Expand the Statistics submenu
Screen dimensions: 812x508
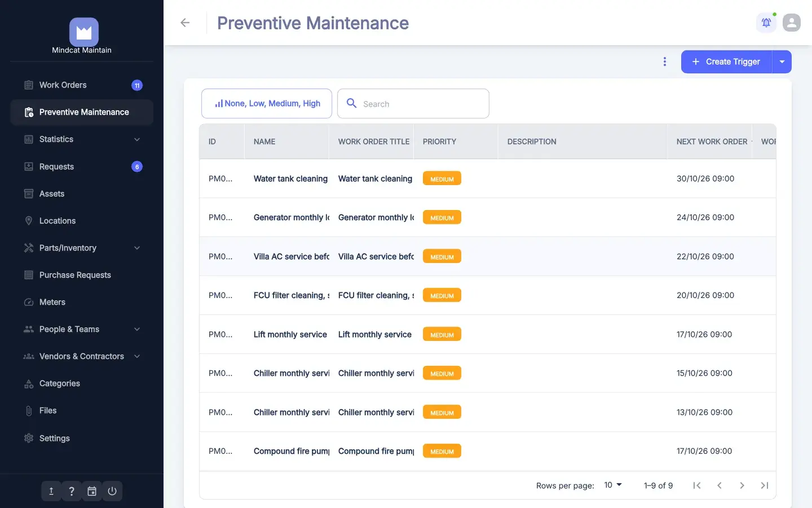pyautogui.click(x=137, y=139)
